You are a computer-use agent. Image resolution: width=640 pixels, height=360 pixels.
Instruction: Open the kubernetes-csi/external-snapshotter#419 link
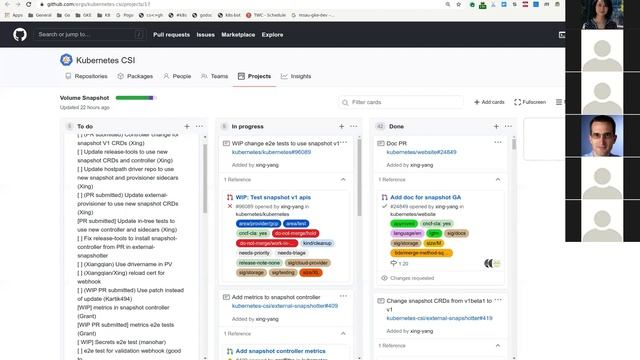tap(440, 318)
